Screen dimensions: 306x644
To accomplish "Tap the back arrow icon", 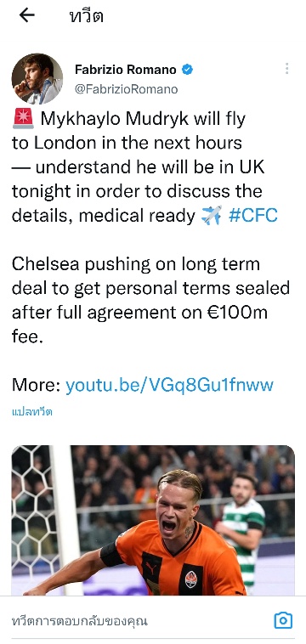I will pyautogui.click(x=27, y=15).
